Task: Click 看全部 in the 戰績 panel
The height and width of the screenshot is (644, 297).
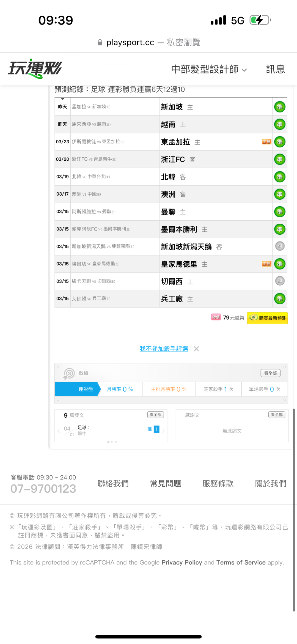Action: [270, 373]
